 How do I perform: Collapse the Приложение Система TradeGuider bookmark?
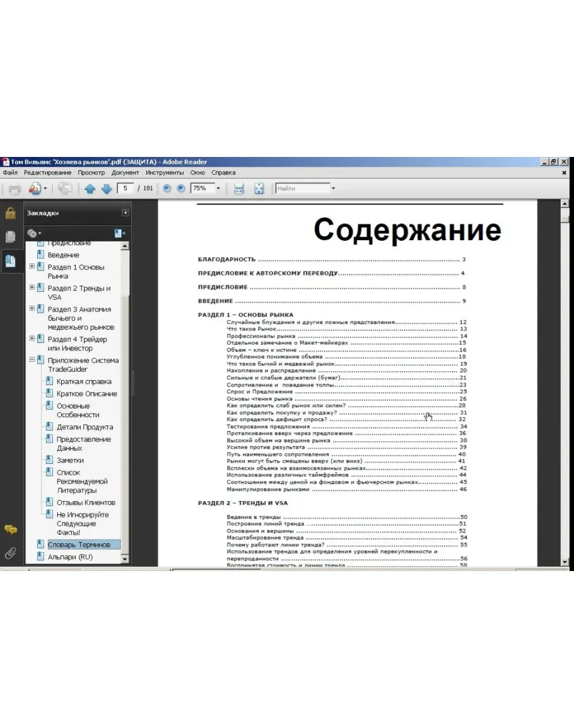tap(32, 360)
